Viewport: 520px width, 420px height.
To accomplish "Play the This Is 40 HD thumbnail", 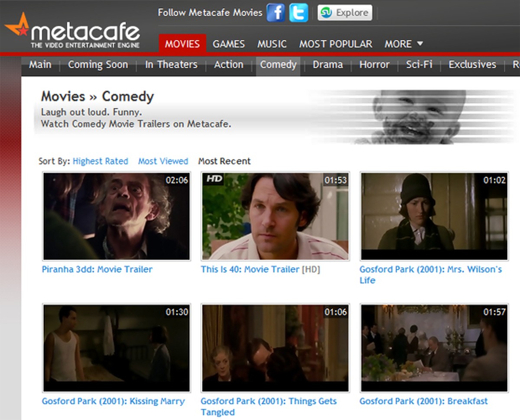I will [275, 216].
